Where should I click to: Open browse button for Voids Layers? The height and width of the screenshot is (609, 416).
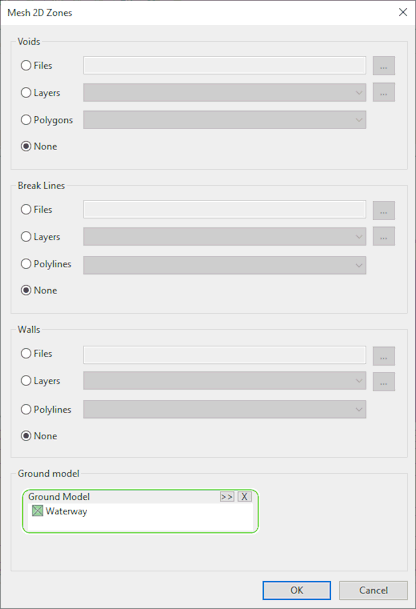384,92
